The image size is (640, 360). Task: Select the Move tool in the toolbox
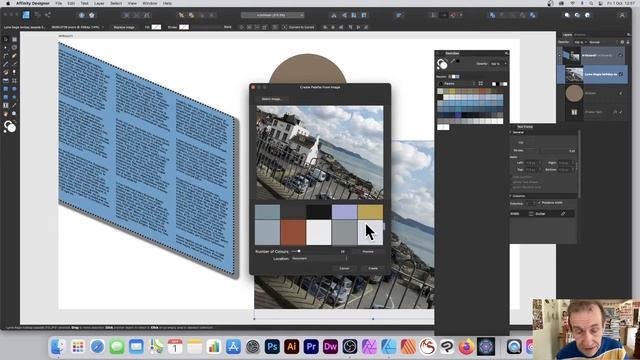point(6,40)
